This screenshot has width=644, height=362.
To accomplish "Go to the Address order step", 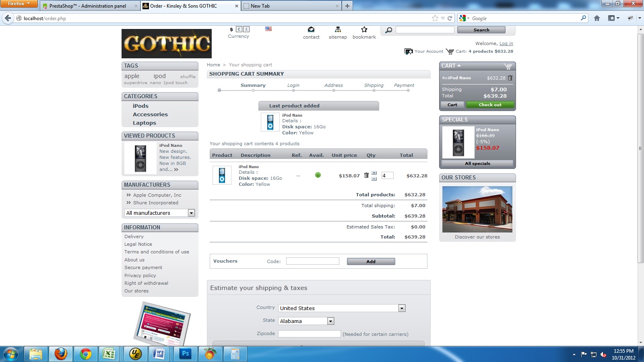I will (334, 85).
